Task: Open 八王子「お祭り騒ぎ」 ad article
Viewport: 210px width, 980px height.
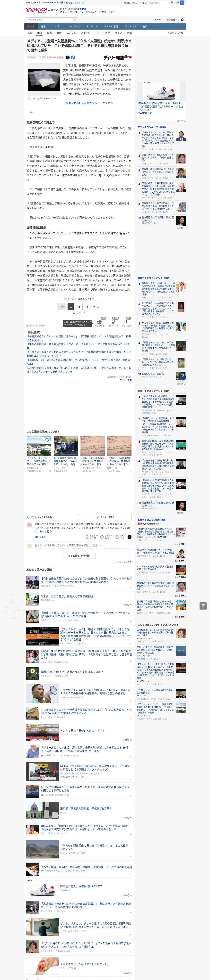Action: pos(67,596)
